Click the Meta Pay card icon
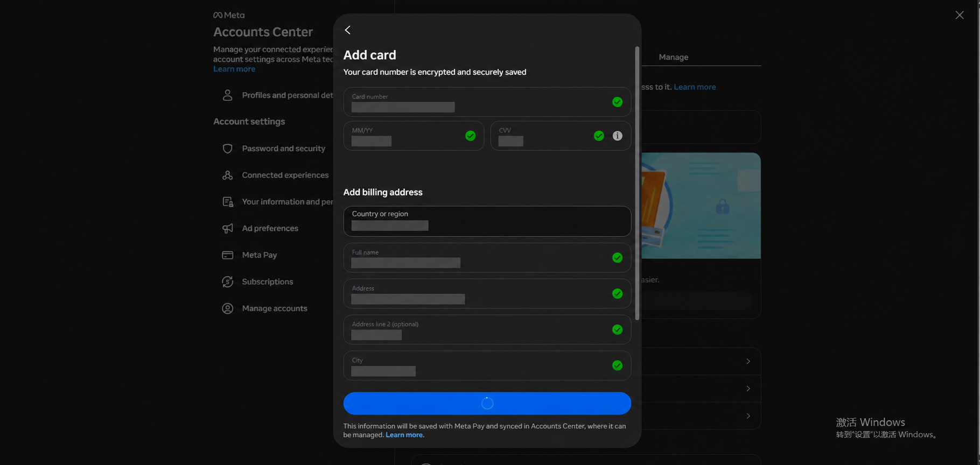The image size is (980, 465). 228,255
